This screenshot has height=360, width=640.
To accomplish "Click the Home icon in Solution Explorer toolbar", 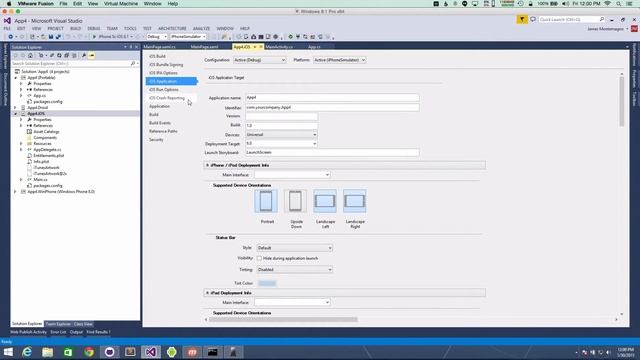I will pyautogui.click(x=30, y=56).
